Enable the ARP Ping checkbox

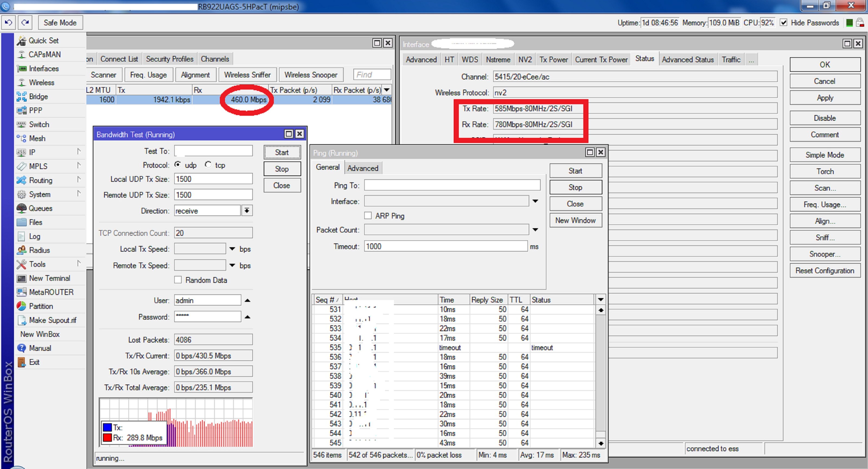[368, 216]
